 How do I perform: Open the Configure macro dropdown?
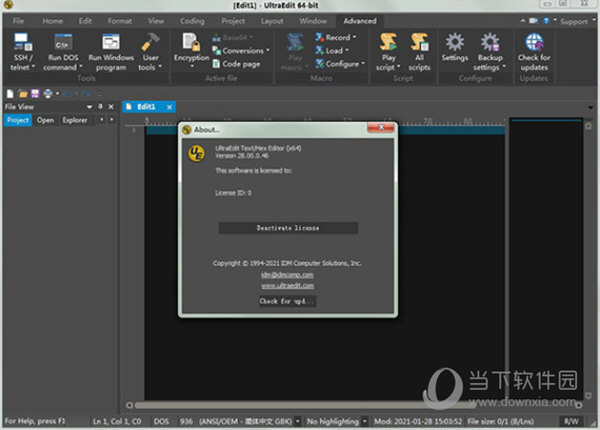(x=340, y=64)
